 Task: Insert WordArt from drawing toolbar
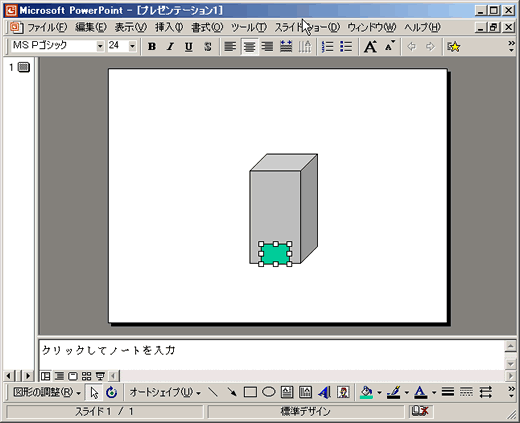point(324,392)
